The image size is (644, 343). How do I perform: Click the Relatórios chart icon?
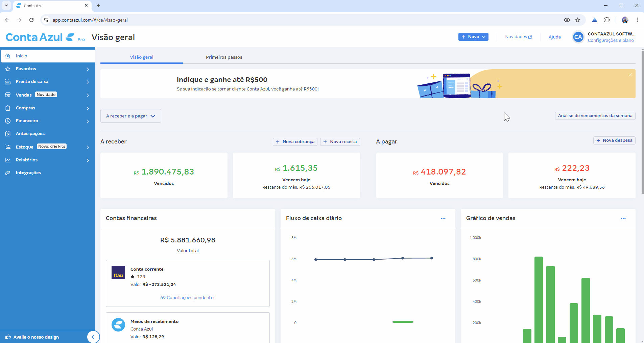[x=8, y=160]
